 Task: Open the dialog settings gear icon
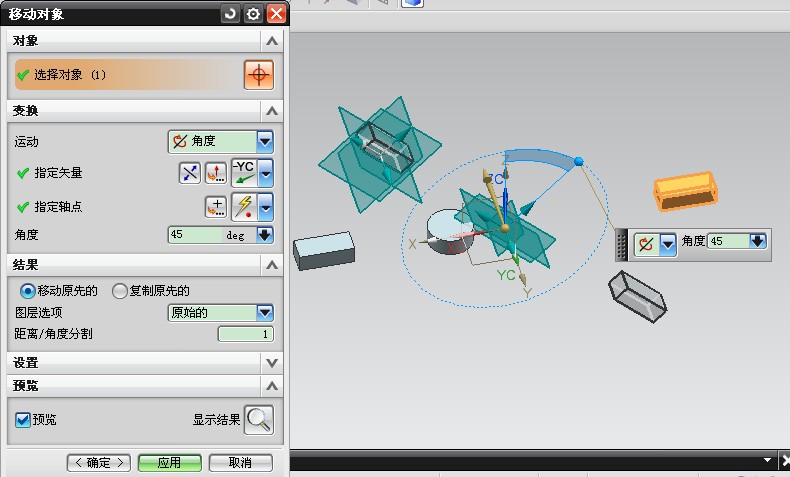pyautogui.click(x=253, y=14)
